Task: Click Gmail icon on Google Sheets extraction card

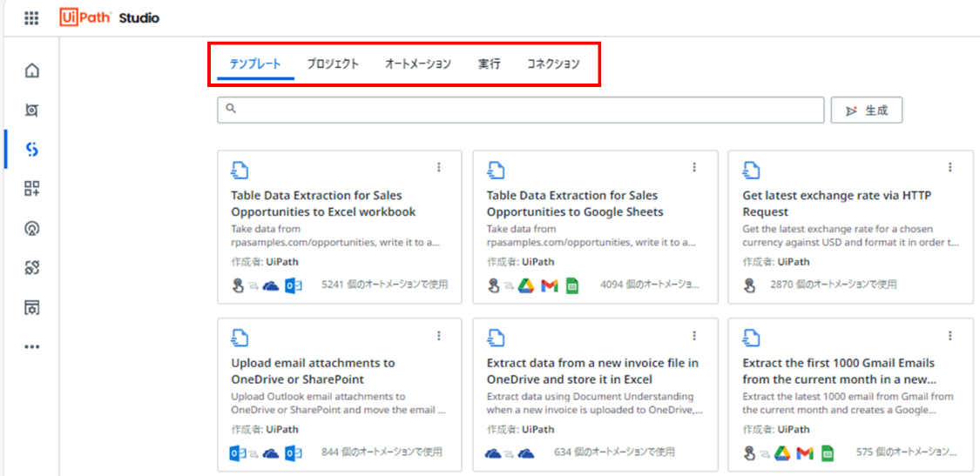Action: pyautogui.click(x=550, y=285)
